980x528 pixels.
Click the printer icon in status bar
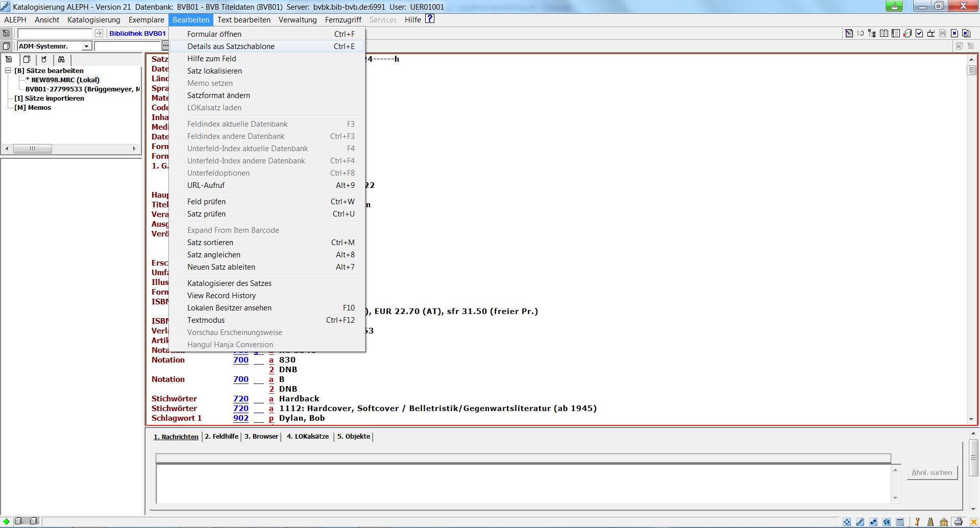958,522
